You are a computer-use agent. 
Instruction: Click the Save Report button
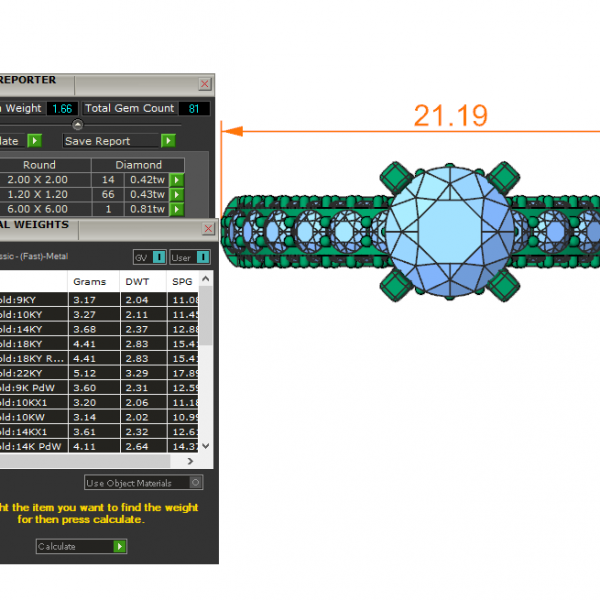pos(110,141)
